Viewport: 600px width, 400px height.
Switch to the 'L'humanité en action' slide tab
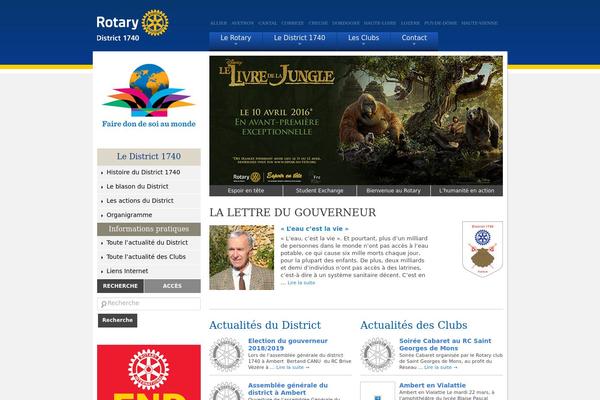coord(467,191)
